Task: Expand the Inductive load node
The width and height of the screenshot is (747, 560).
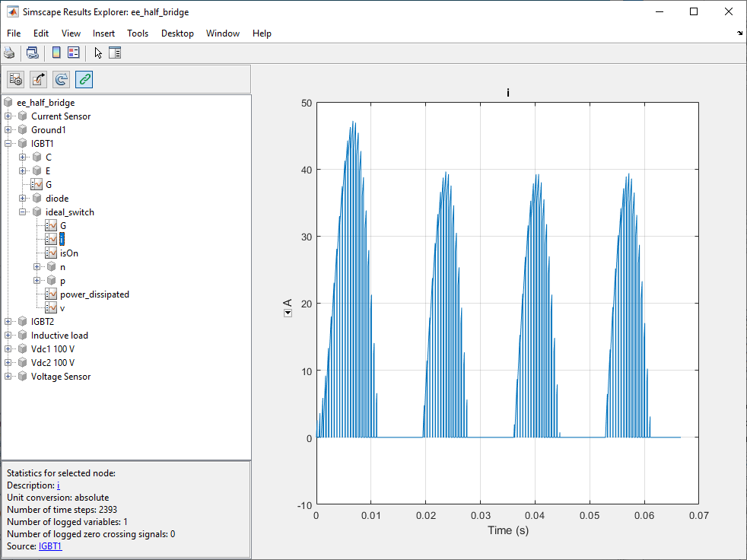Action: [8, 336]
